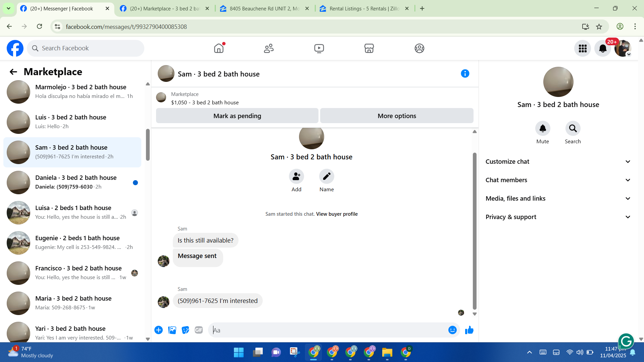Expand Chat members section

[558, 180]
